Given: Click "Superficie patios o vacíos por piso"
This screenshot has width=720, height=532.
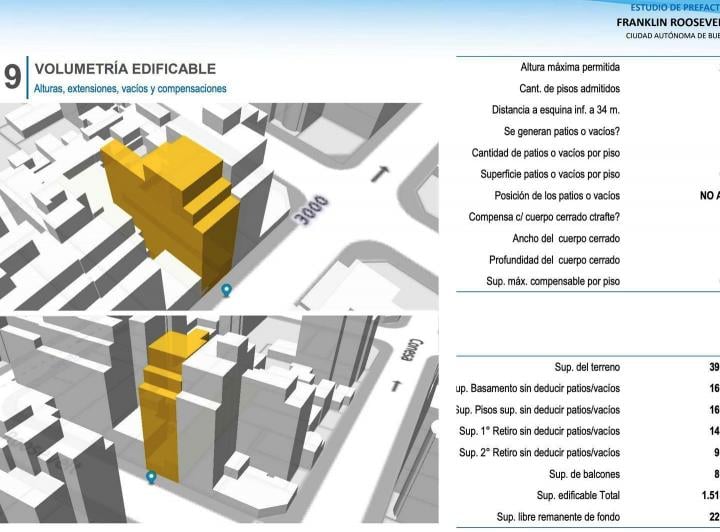Looking at the screenshot, I should click(x=550, y=174).
